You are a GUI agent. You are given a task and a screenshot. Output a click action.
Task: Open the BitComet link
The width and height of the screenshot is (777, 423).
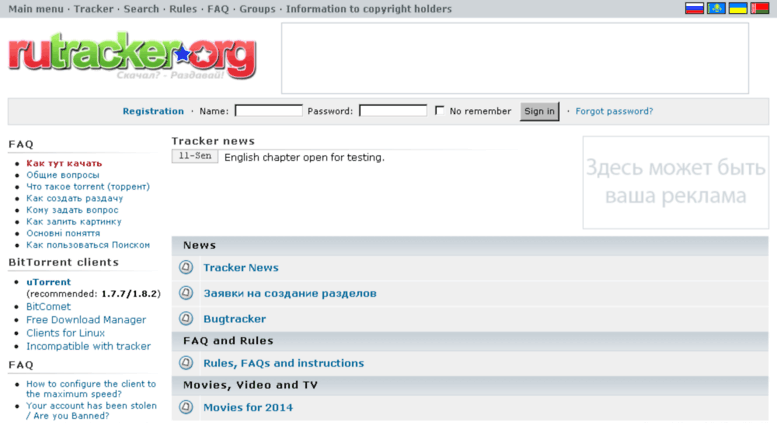click(x=48, y=307)
